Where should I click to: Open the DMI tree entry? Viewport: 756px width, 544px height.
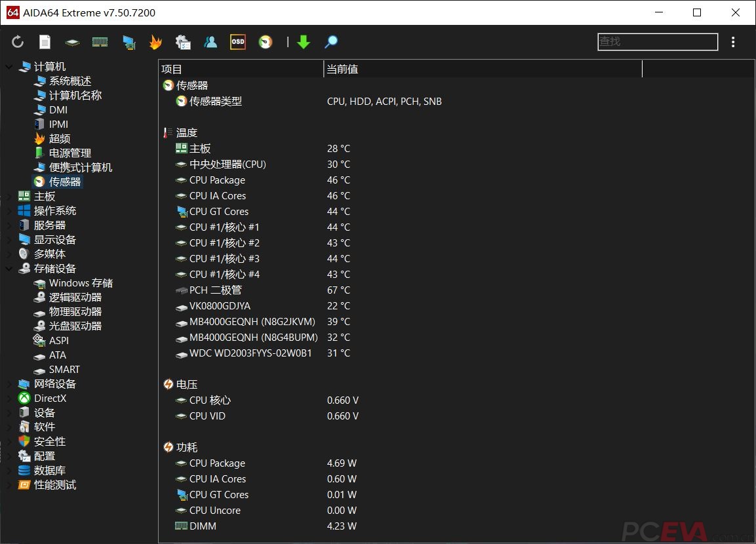(x=58, y=110)
